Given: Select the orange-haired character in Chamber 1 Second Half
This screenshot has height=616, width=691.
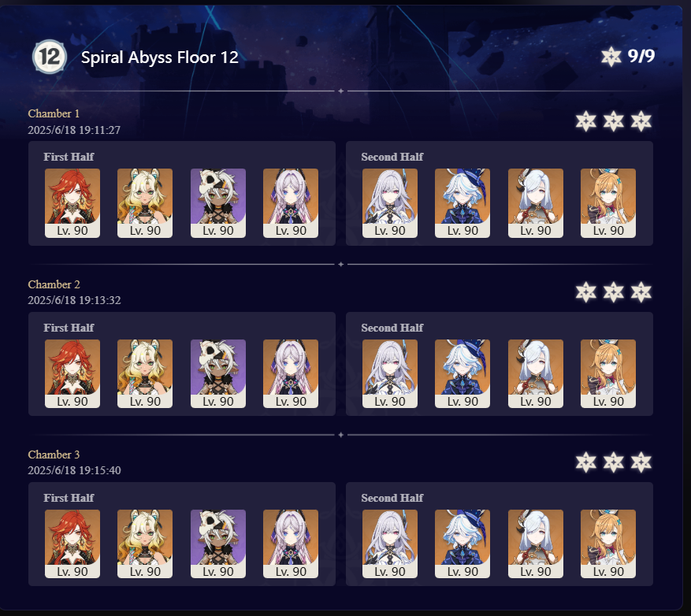Looking at the screenshot, I should click(608, 203).
